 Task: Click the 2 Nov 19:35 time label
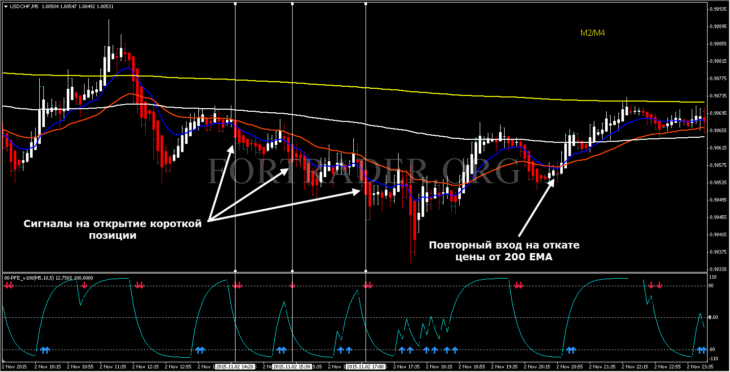504,367
